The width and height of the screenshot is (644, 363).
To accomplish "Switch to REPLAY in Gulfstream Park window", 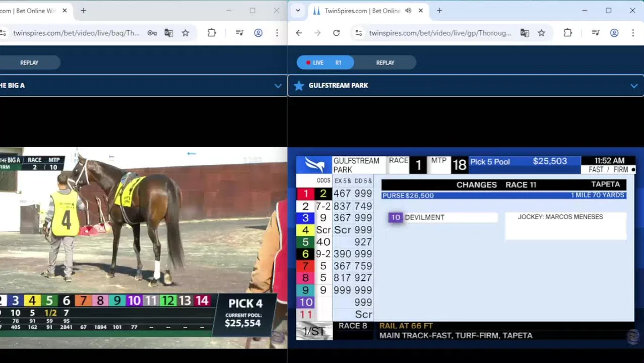I will 385,63.
